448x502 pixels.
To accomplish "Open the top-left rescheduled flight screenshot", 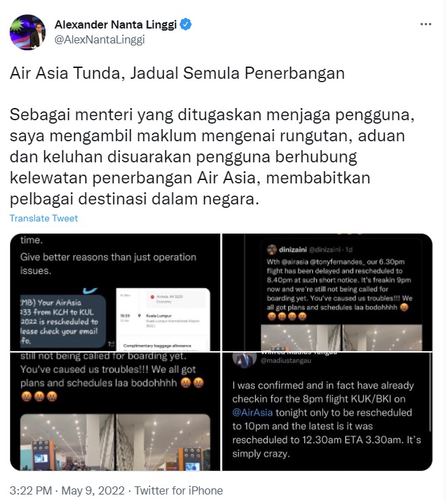I will point(116,292).
